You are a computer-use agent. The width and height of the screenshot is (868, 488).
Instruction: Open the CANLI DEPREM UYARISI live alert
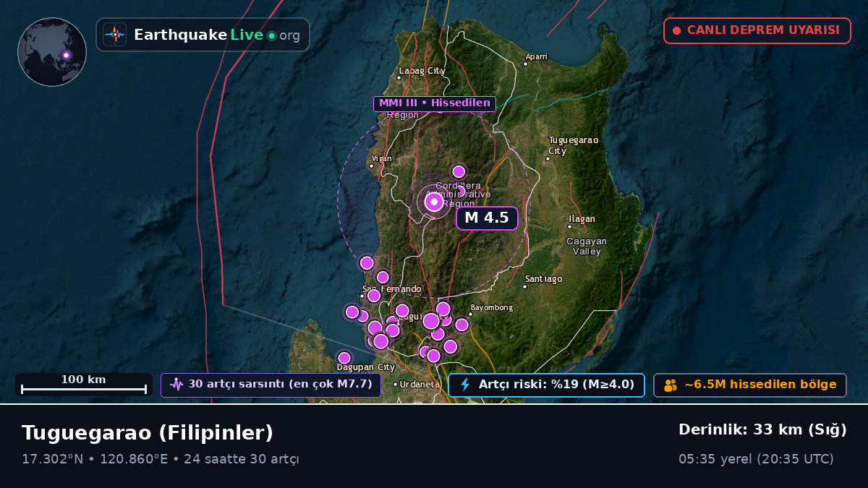point(757,30)
